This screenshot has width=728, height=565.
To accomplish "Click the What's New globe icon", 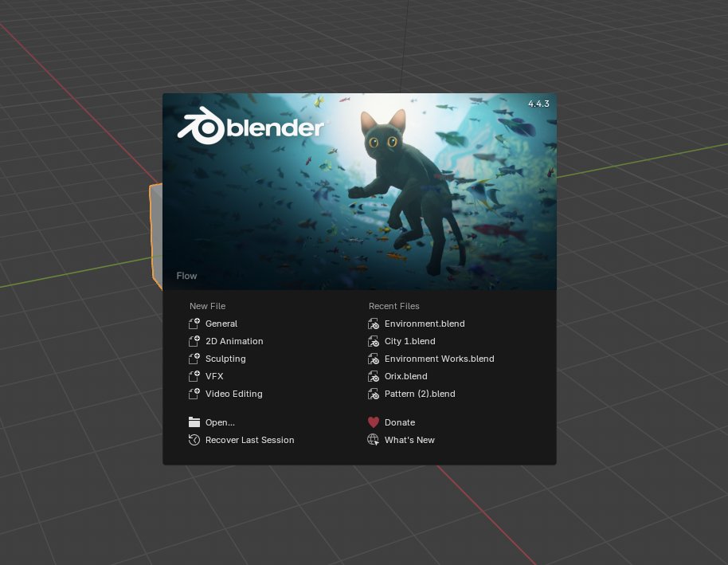I will pyautogui.click(x=373, y=440).
